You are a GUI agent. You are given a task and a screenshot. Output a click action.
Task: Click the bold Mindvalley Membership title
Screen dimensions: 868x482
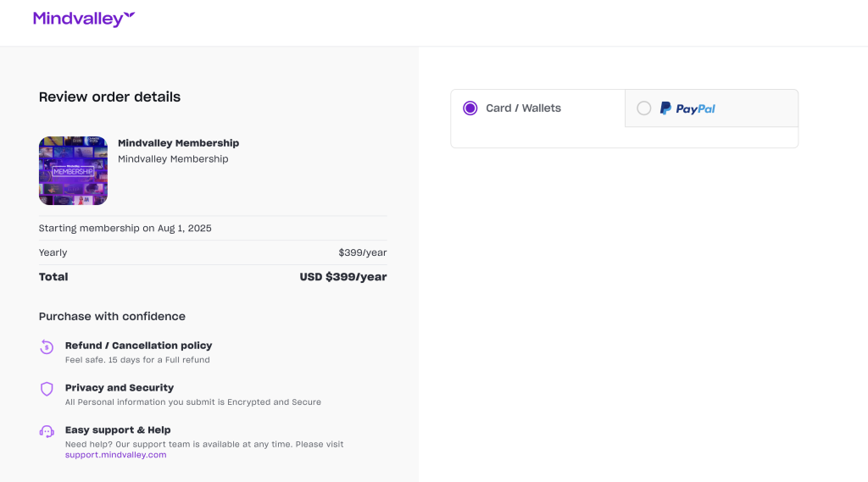click(x=178, y=143)
